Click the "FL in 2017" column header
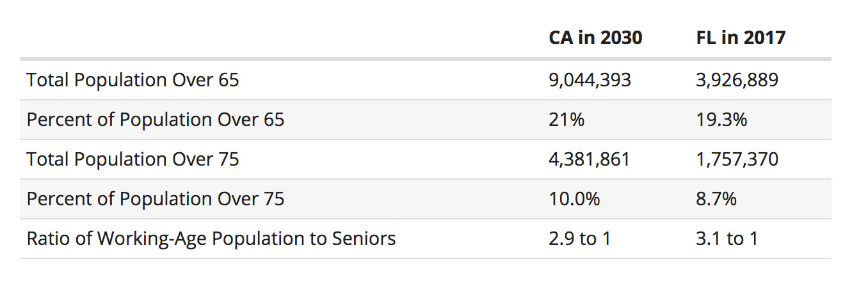 (x=740, y=38)
